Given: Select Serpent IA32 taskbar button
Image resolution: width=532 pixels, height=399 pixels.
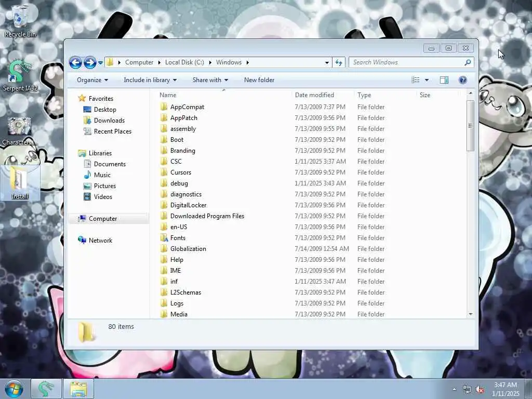Looking at the screenshot, I should (x=46, y=389).
